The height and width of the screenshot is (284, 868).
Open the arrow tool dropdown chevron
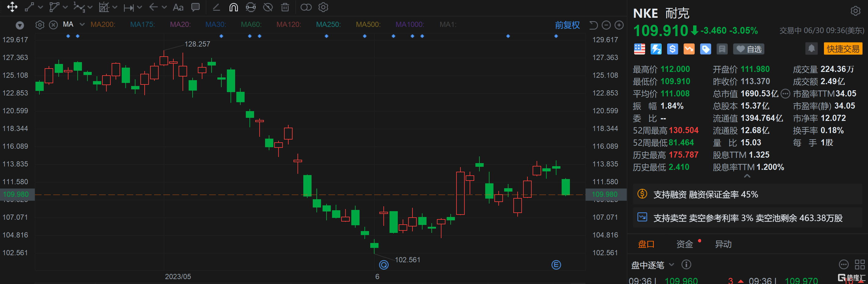click(x=164, y=7)
